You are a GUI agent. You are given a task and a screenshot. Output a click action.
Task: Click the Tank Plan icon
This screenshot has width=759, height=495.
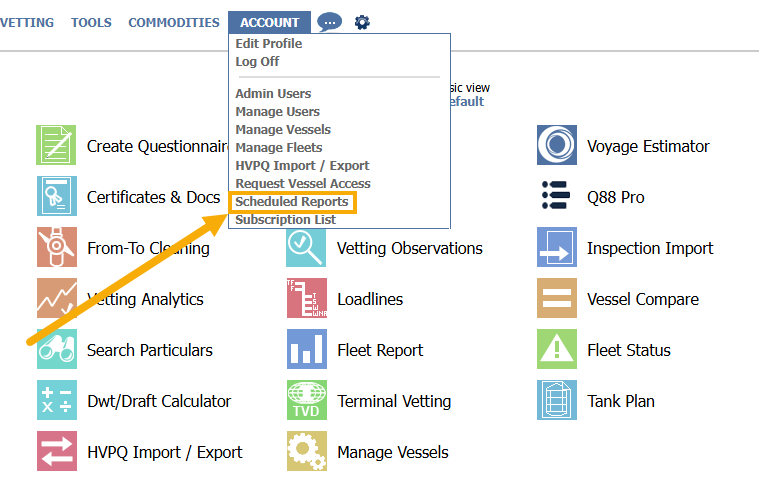(x=557, y=401)
